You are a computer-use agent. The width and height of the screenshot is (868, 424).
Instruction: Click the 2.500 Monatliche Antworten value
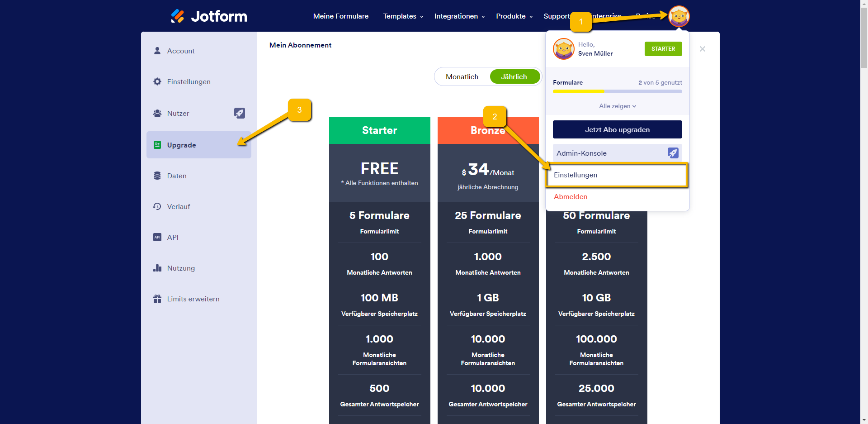tap(596, 257)
